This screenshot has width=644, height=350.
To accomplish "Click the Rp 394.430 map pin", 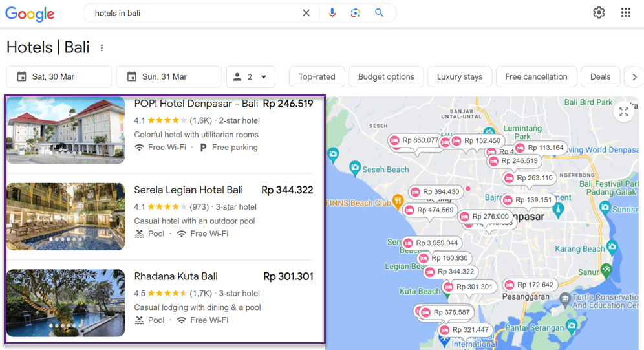I will pyautogui.click(x=436, y=192).
